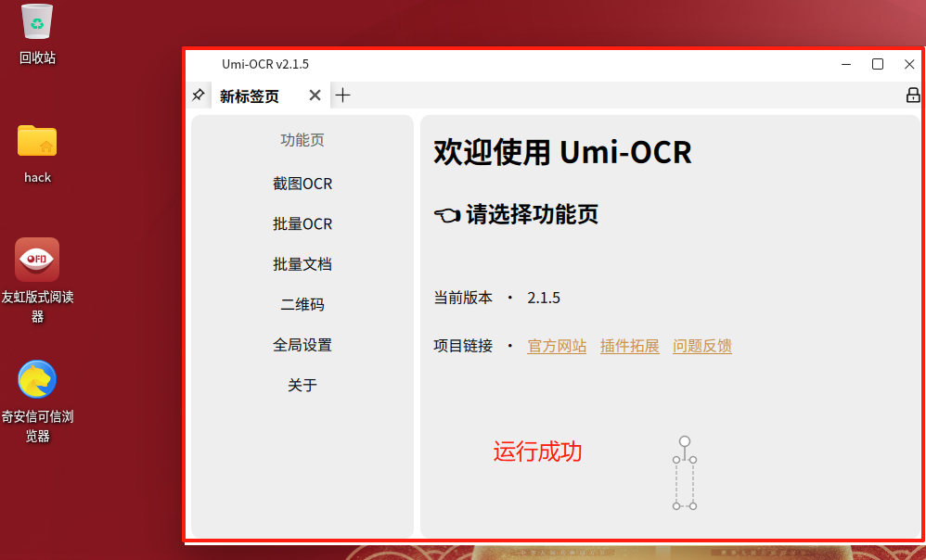Click the 项目链接 label

tap(463, 346)
